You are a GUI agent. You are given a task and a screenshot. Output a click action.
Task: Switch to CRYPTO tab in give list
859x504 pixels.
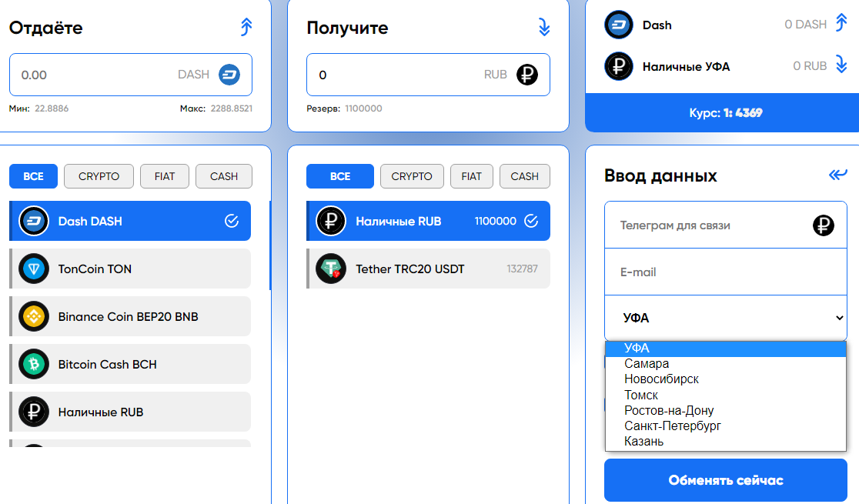point(99,176)
